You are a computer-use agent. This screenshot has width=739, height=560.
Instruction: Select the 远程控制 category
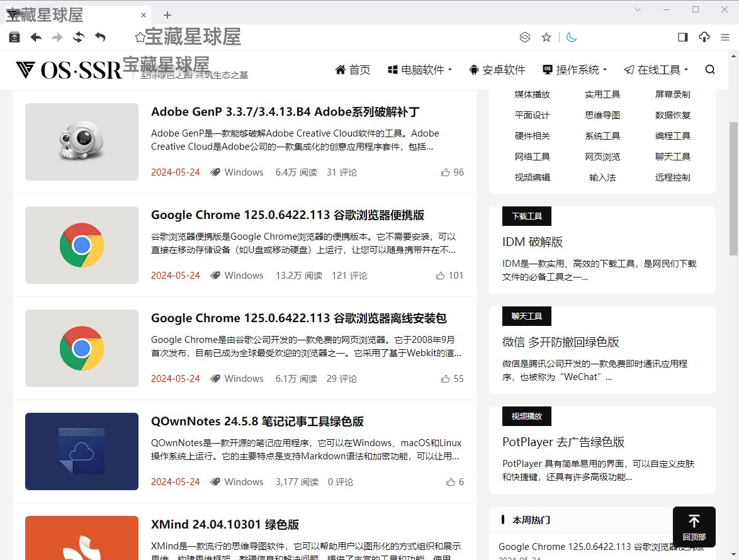(x=672, y=177)
